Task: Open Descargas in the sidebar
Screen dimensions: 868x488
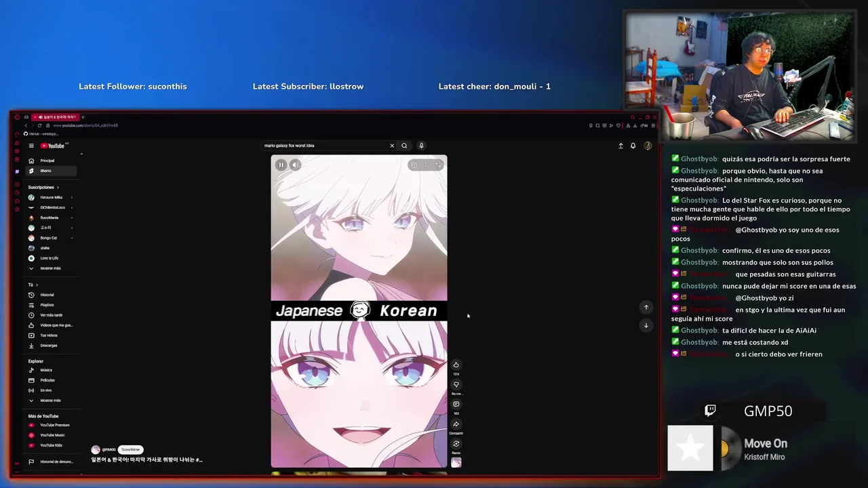Action: click(x=52, y=346)
